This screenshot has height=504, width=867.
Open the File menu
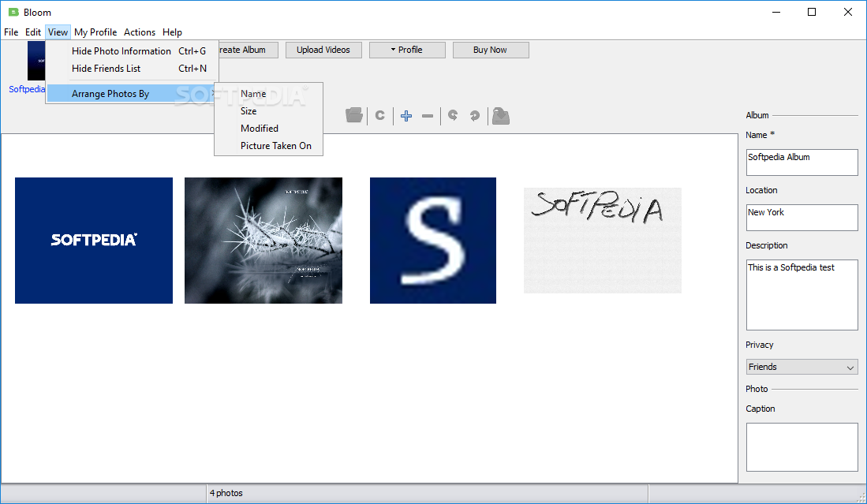click(11, 32)
